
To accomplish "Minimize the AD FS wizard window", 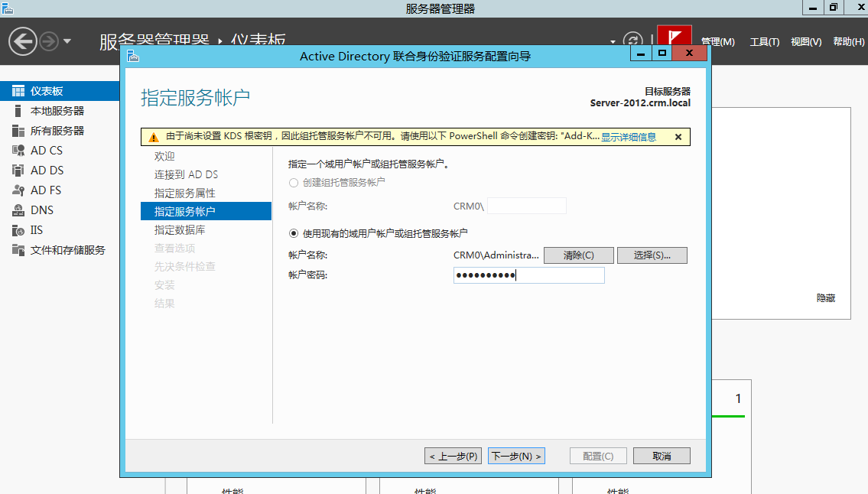I will [x=640, y=54].
